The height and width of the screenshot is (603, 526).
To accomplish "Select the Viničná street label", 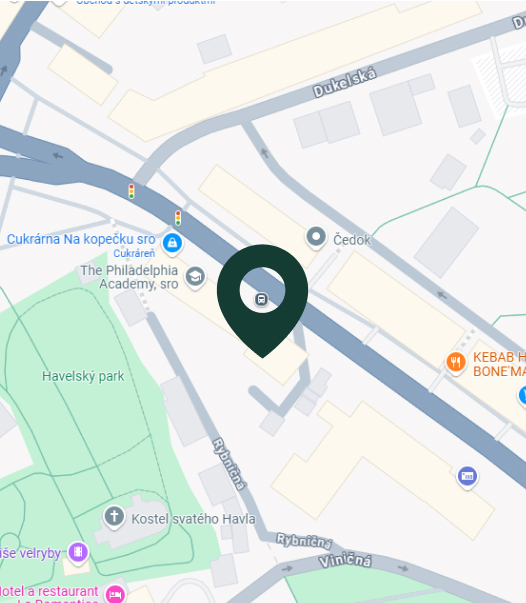I will (x=345, y=561).
